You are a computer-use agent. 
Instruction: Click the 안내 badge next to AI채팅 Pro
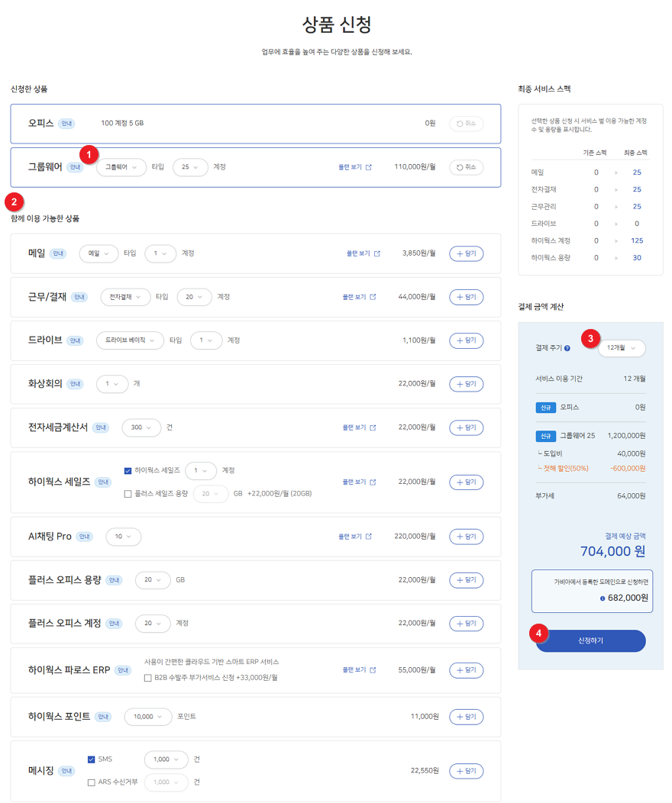(85, 537)
